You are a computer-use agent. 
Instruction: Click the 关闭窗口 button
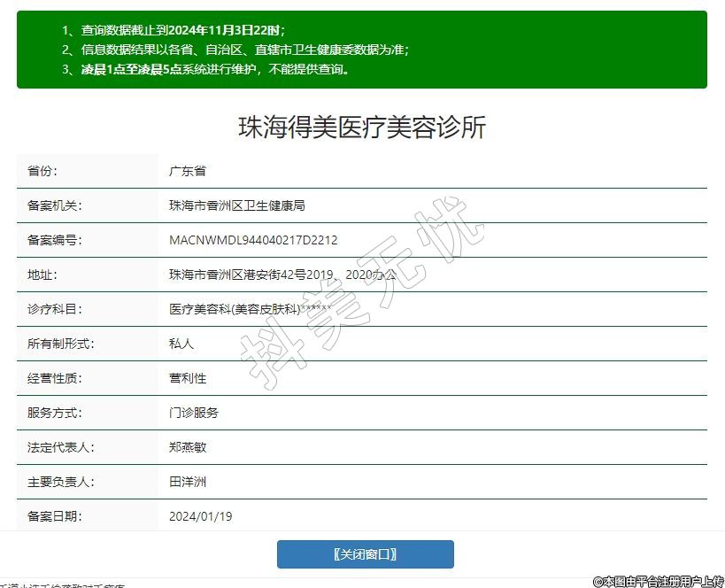point(365,554)
